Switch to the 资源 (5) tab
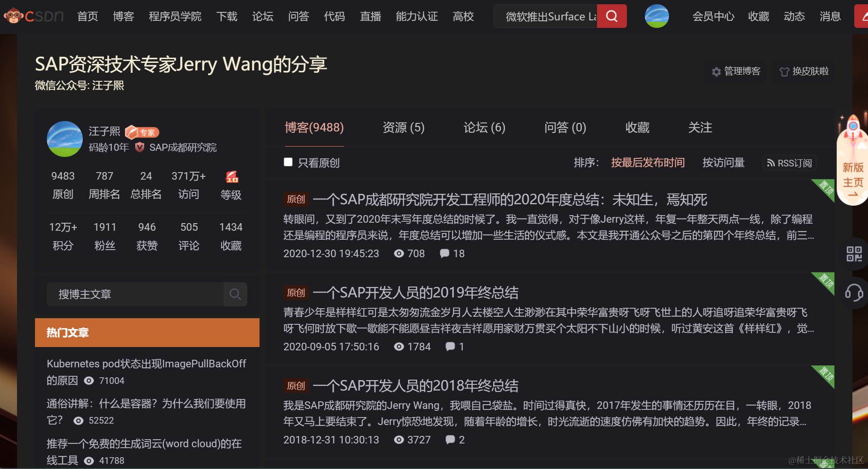The image size is (868, 469). [x=403, y=128]
